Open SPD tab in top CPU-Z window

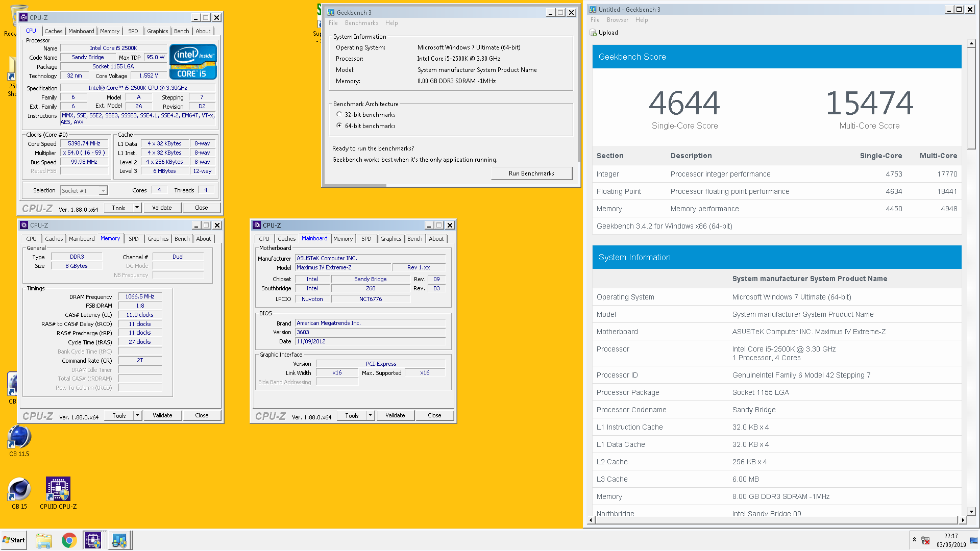click(133, 31)
